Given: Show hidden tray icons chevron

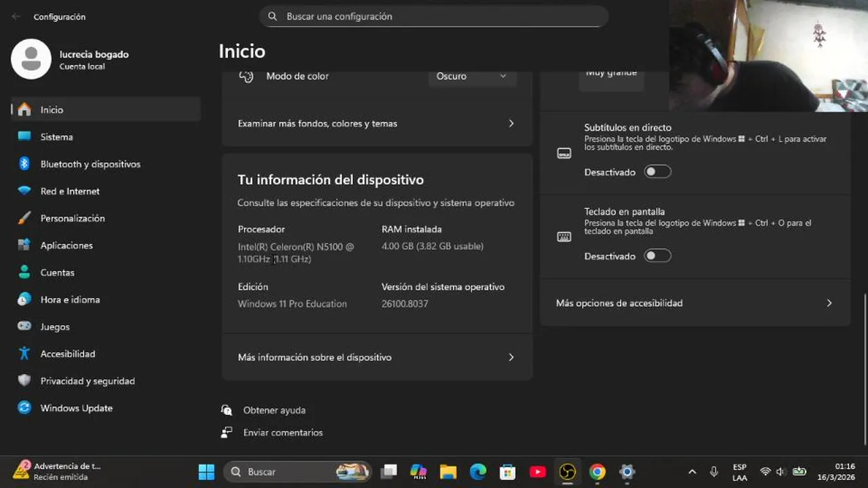Looking at the screenshot, I should tap(692, 472).
